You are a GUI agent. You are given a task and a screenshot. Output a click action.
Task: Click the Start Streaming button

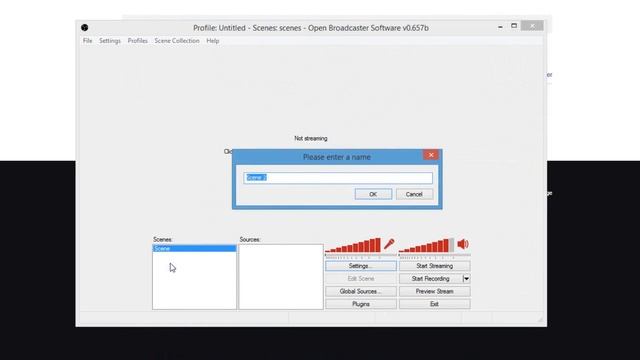[x=435, y=266]
